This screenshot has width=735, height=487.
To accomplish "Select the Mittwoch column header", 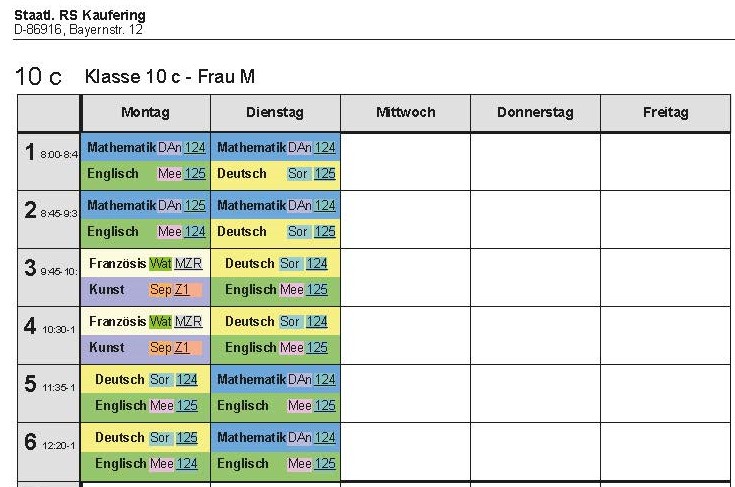I will [405, 113].
